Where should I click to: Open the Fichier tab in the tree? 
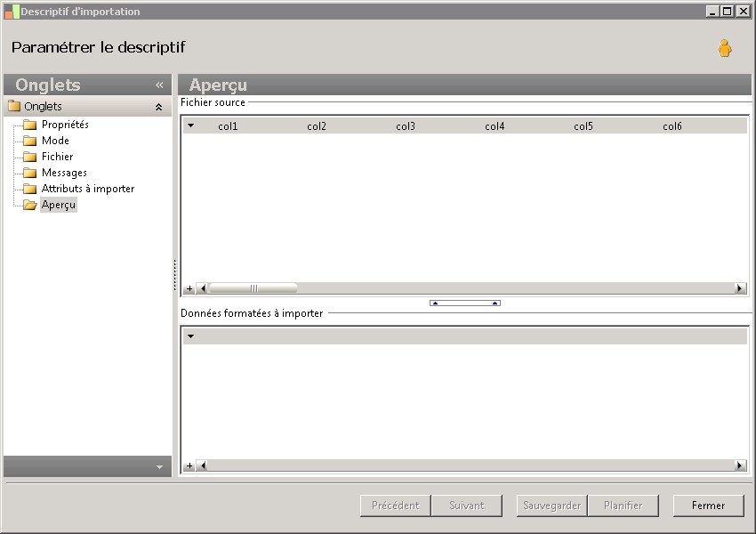pos(58,157)
